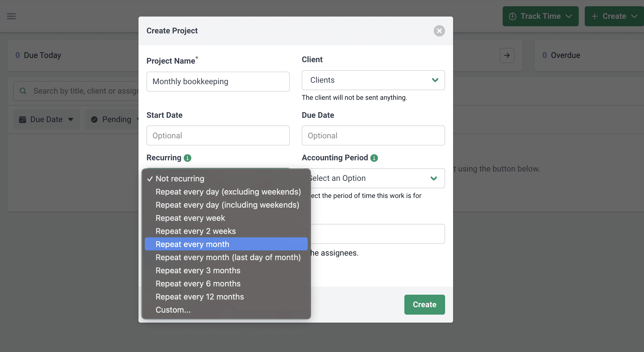Choose Repeat every day (including weekends)

click(226, 205)
